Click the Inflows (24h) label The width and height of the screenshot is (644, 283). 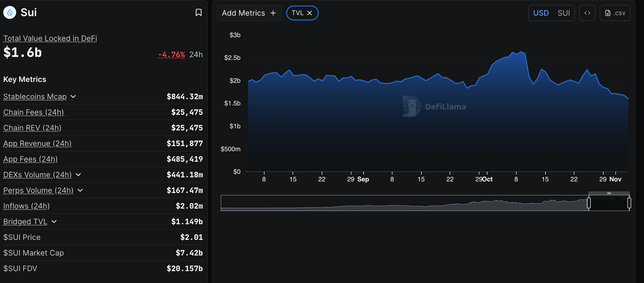(26, 206)
